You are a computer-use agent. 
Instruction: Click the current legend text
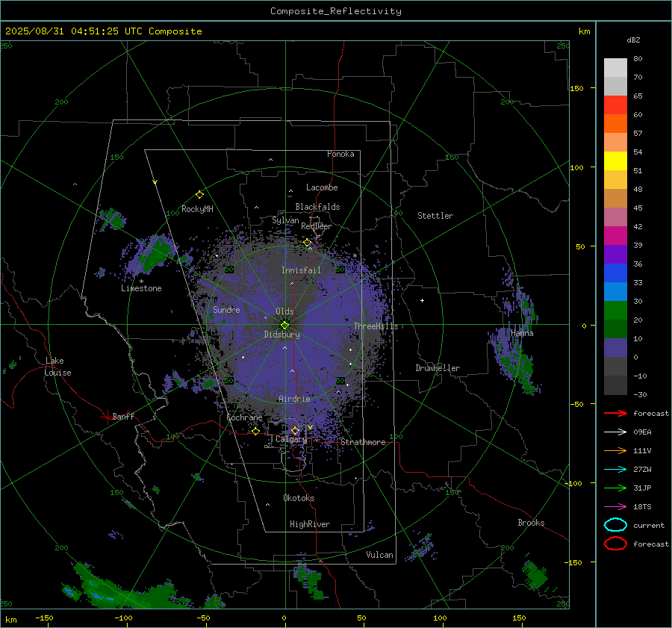tap(649, 525)
